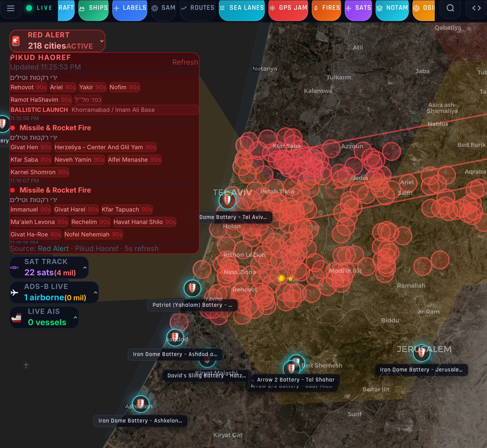Select the Jerusalem Iron Dome battery marker
The height and width of the screenshot is (448, 487).
[x=421, y=353]
